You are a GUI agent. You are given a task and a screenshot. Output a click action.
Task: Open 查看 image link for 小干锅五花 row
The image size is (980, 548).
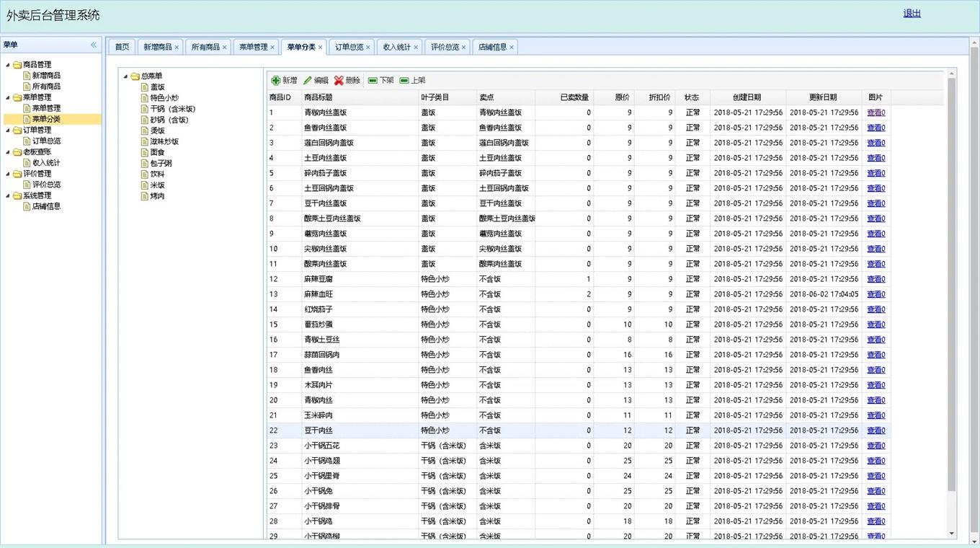pyautogui.click(x=876, y=446)
